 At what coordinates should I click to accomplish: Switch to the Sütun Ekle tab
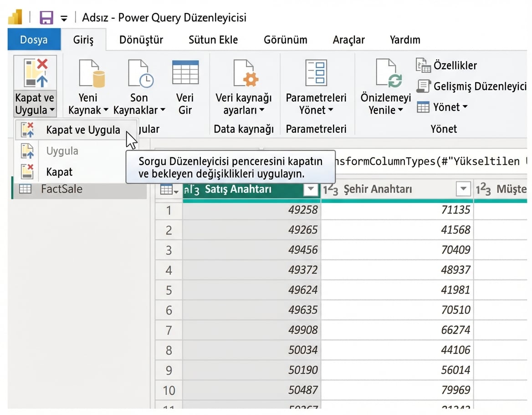click(x=213, y=40)
